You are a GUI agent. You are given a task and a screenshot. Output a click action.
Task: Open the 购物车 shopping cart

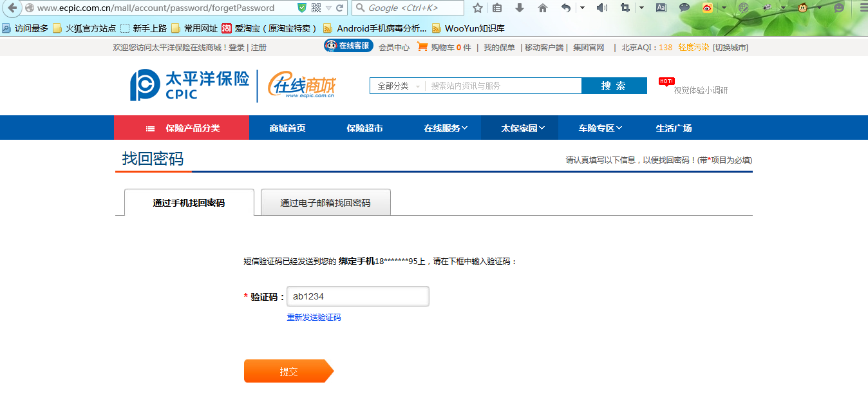coord(444,47)
